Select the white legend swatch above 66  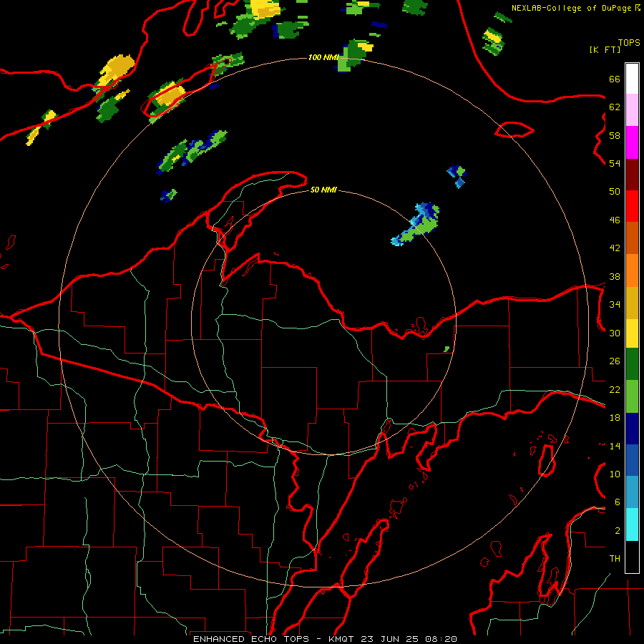click(632, 79)
